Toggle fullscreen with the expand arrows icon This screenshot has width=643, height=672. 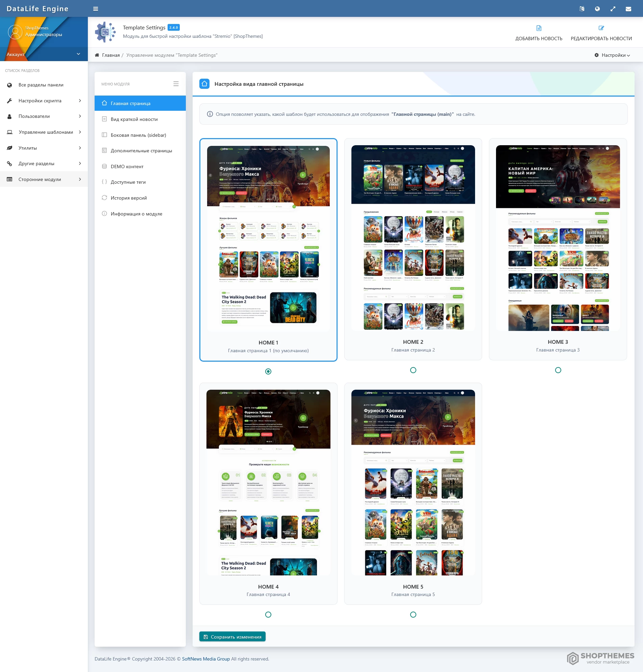pos(613,9)
